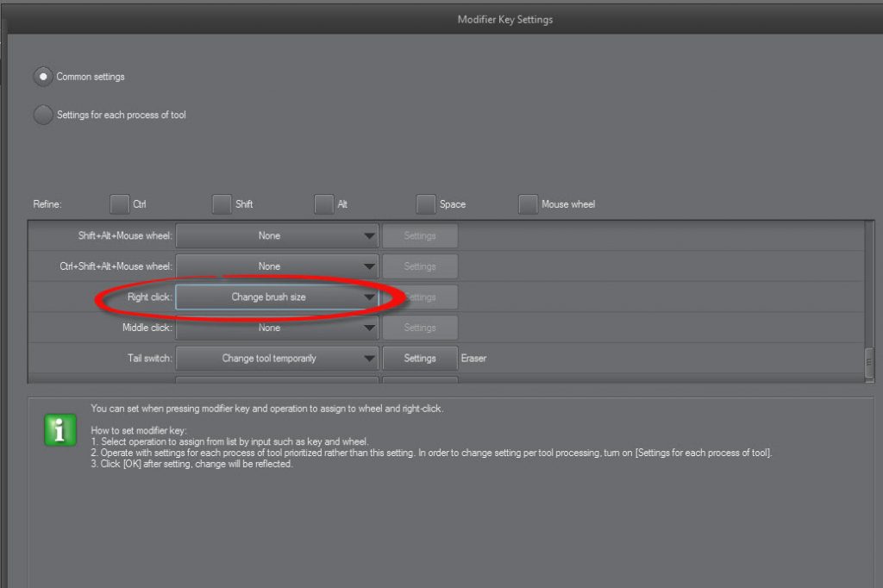The width and height of the screenshot is (883, 588).
Task: Click Settings button for Middle click row
Action: 420,328
